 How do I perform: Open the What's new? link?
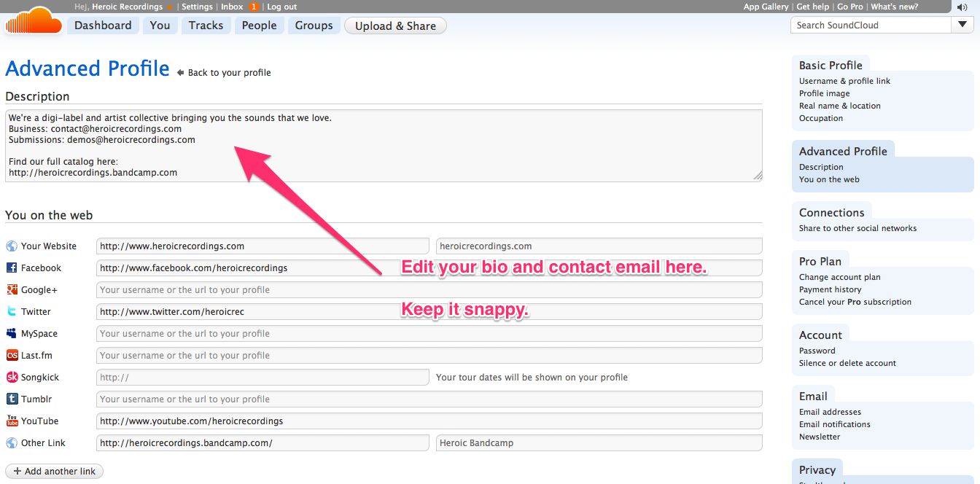pyautogui.click(x=894, y=7)
